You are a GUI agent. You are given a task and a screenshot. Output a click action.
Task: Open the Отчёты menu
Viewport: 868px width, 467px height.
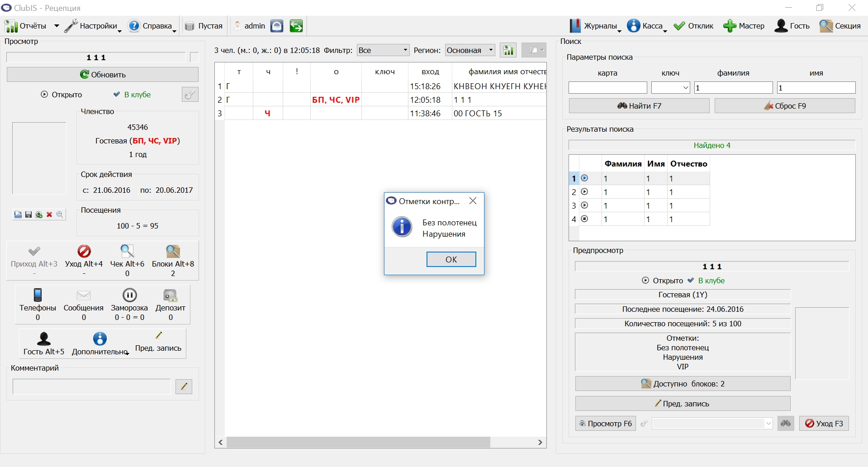tap(26, 26)
